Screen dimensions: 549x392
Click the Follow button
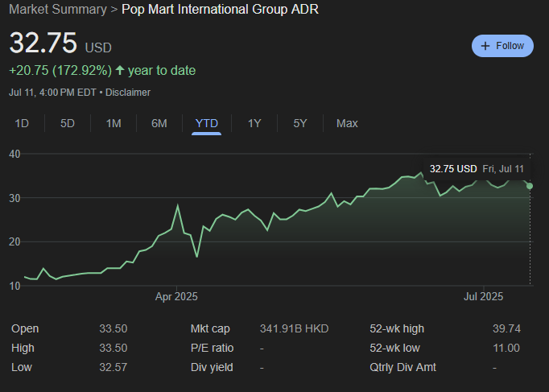[x=502, y=46]
